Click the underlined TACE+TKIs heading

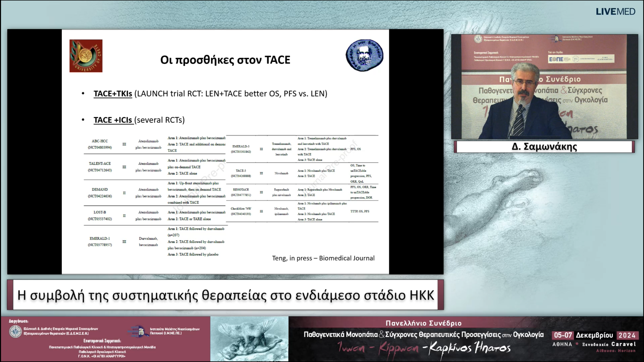113,94
